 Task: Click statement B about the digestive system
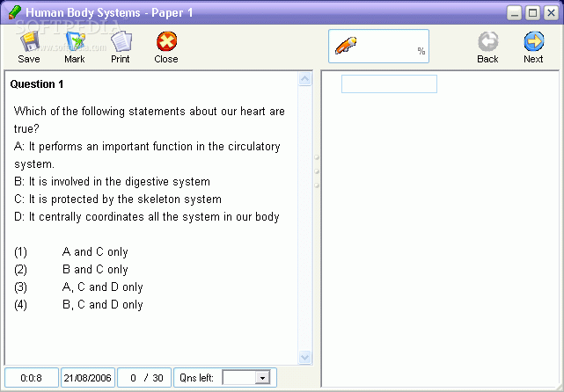[112, 181]
